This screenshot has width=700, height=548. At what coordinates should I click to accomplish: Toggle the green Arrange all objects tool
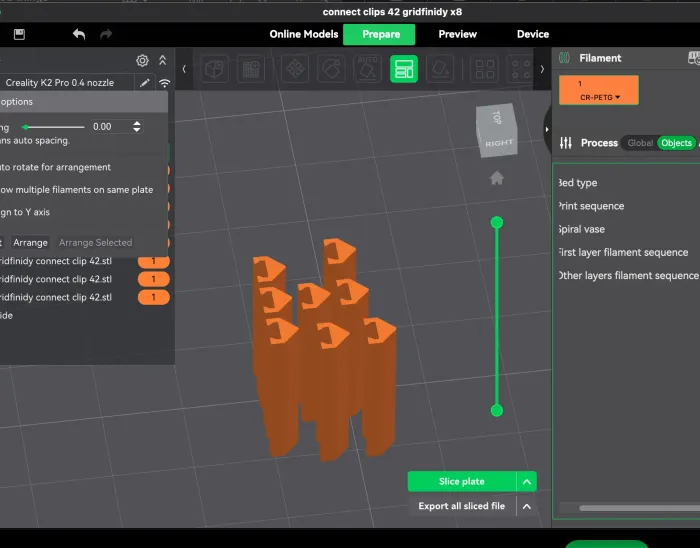[404, 69]
